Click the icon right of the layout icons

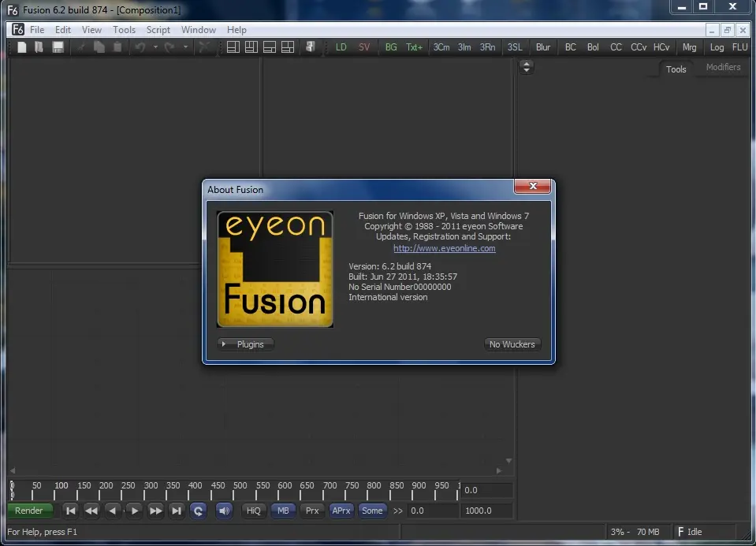coord(310,47)
